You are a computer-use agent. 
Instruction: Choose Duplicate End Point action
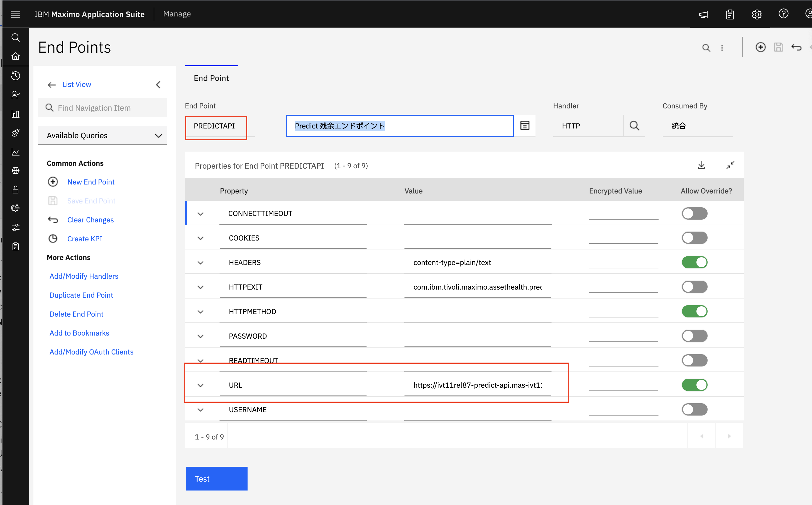pos(81,295)
